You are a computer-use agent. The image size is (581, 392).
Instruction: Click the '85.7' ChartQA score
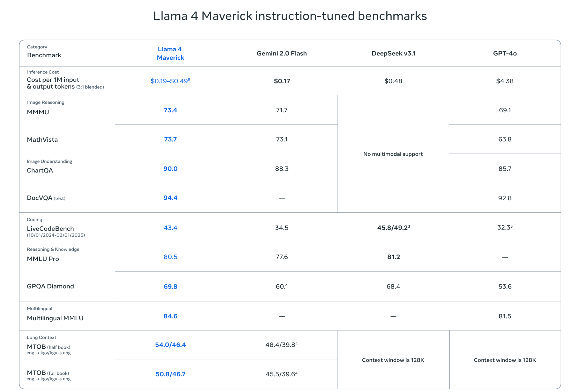505,168
